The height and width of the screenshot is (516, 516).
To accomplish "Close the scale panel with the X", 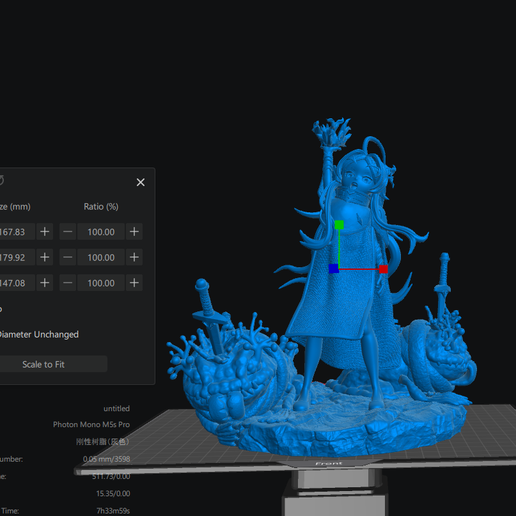I will [141, 182].
